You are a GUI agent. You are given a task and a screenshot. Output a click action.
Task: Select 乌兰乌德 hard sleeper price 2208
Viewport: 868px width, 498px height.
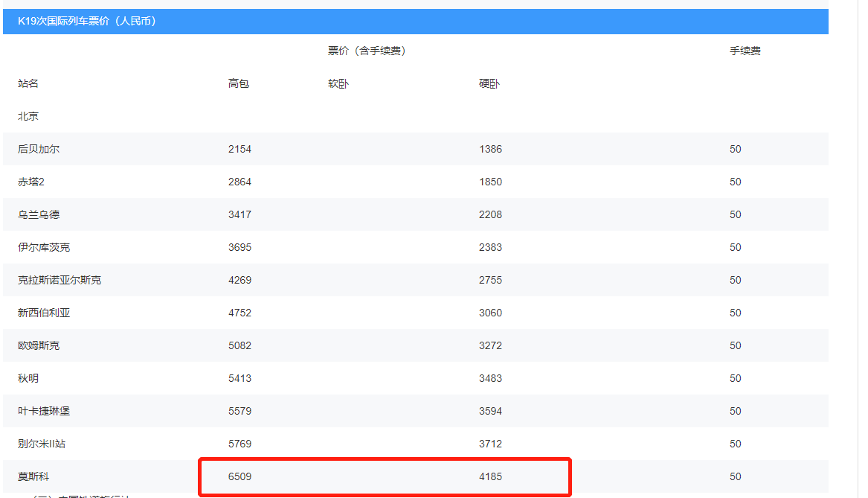tap(490, 214)
